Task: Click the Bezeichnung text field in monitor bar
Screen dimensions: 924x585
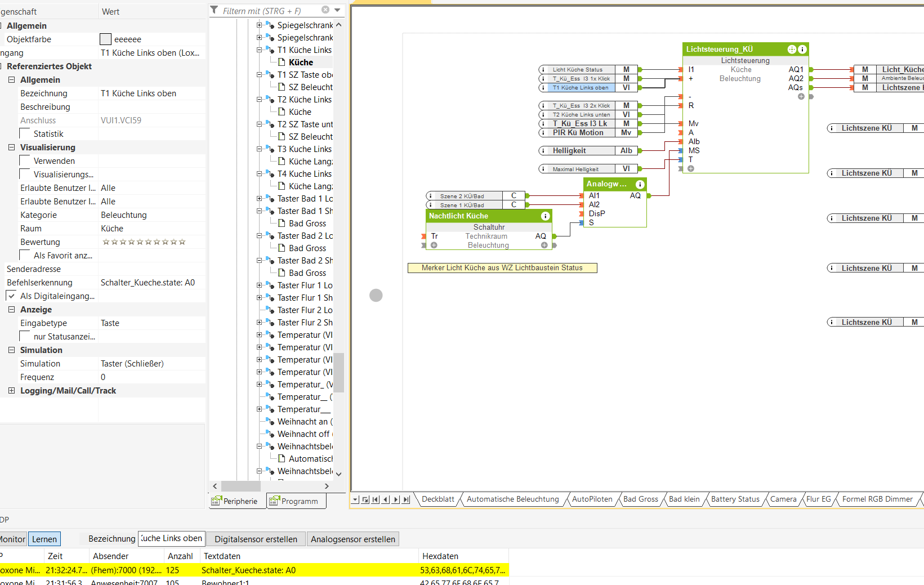Action: (171, 539)
